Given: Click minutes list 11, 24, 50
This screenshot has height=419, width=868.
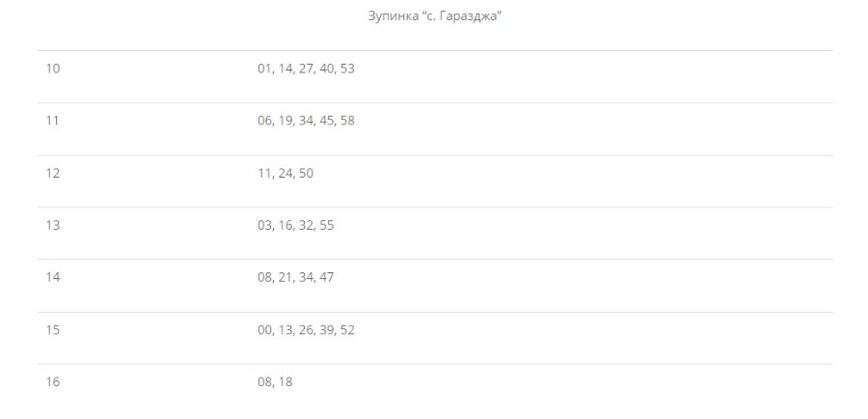Looking at the screenshot, I should click(285, 173).
